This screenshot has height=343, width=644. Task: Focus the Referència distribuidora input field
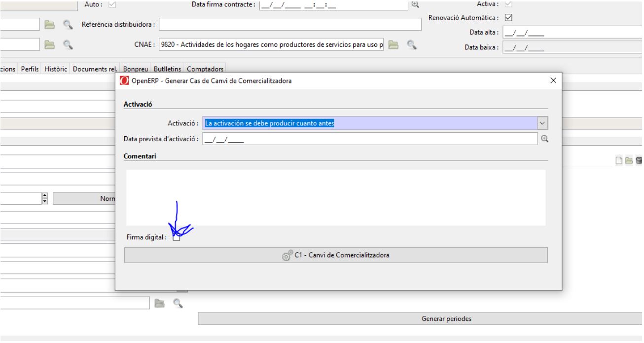point(290,24)
